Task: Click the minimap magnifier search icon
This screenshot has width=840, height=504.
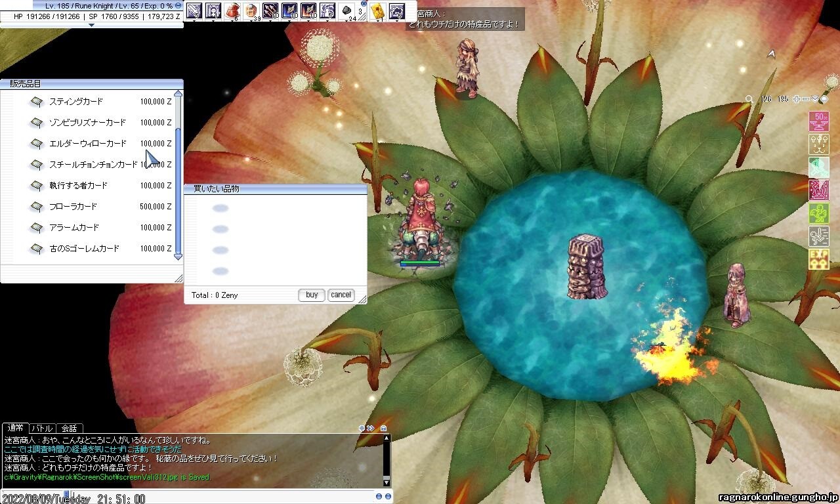Action: [749, 99]
